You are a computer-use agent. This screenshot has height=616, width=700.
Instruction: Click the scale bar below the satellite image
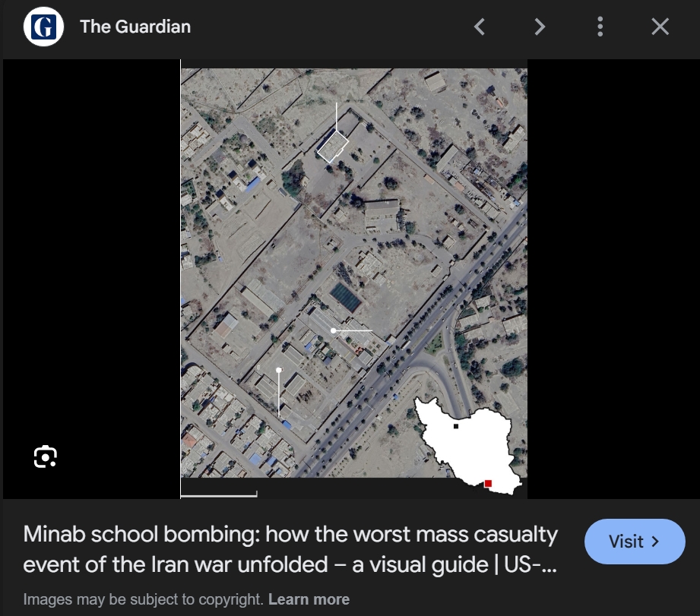pyautogui.click(x=219, y=494)
